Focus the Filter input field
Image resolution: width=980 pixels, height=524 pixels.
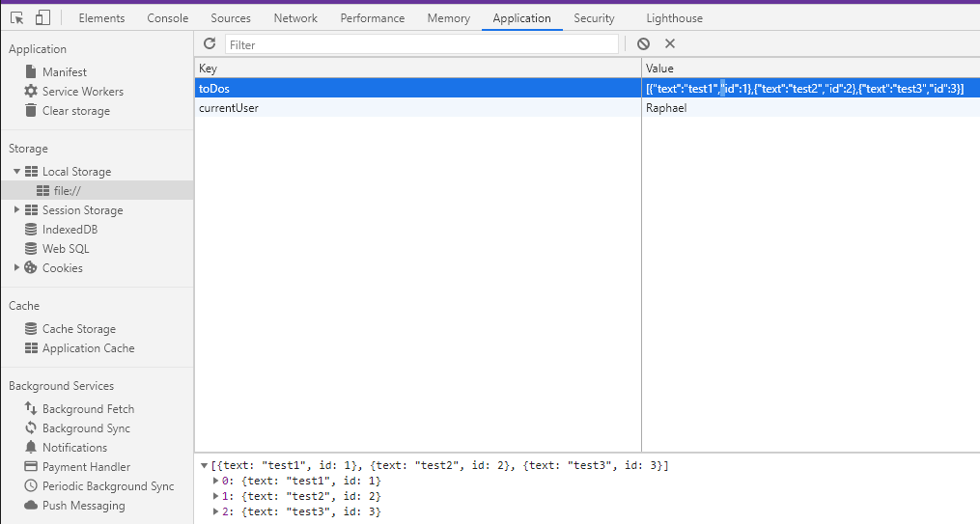click(422, 44)
